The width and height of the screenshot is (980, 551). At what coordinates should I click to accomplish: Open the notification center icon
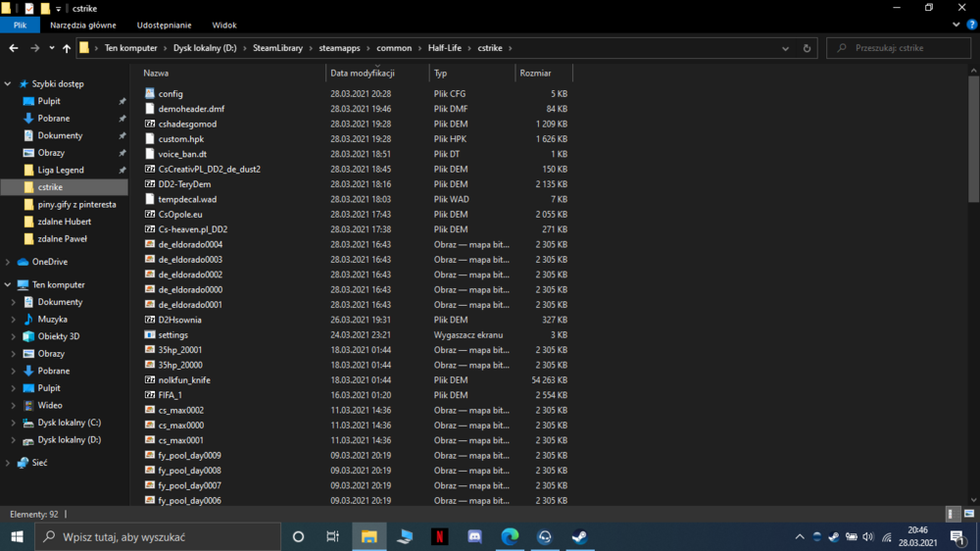pyautogui.click(x=957, y=536)
